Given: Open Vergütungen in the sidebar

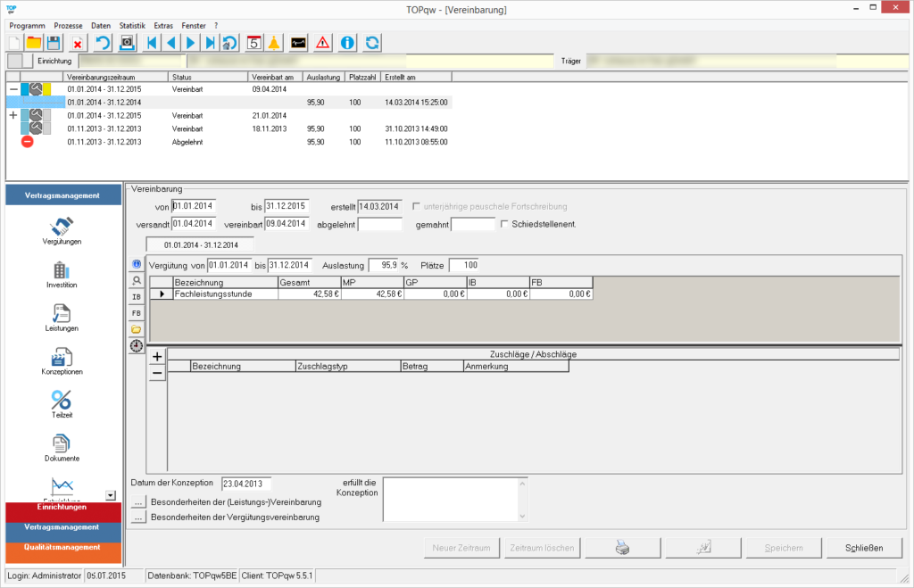Looking at the screenshot, I should tap(62, 229).
